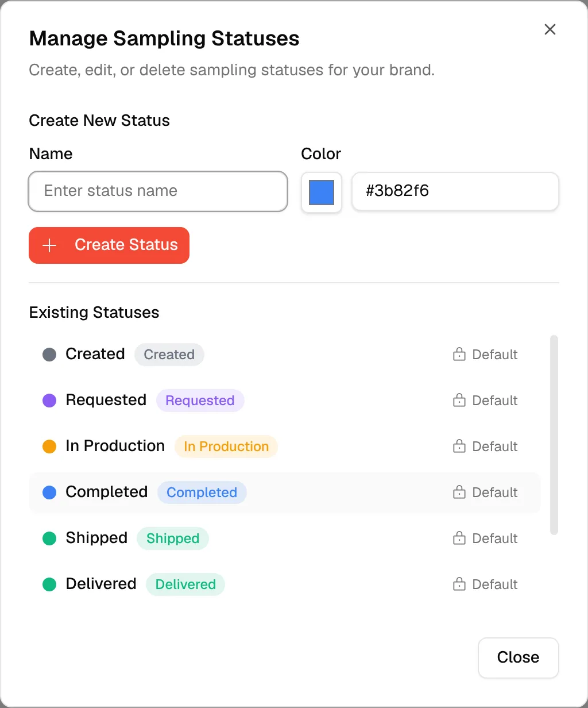588x708 pixels.
Task: Click the purple Requested badge
Action: (200, 401)
